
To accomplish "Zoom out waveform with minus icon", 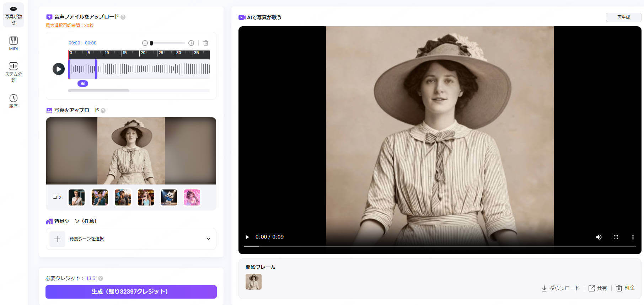I will (x=145, y=43).
